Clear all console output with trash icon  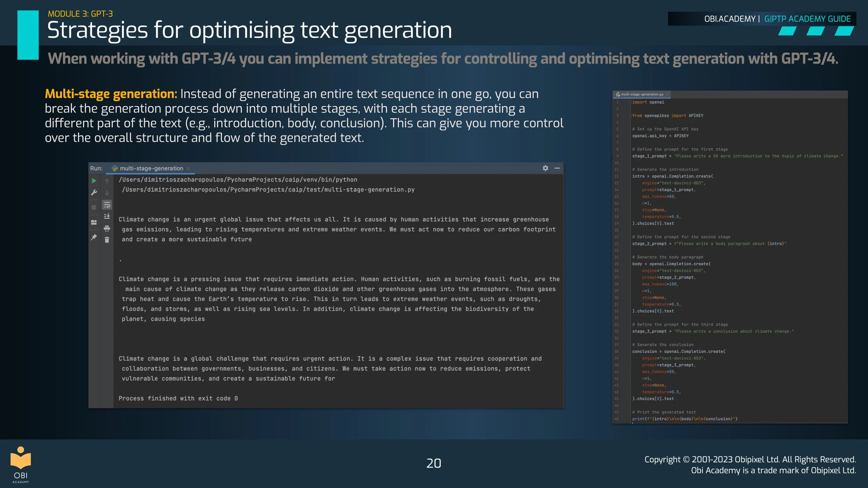107,239
